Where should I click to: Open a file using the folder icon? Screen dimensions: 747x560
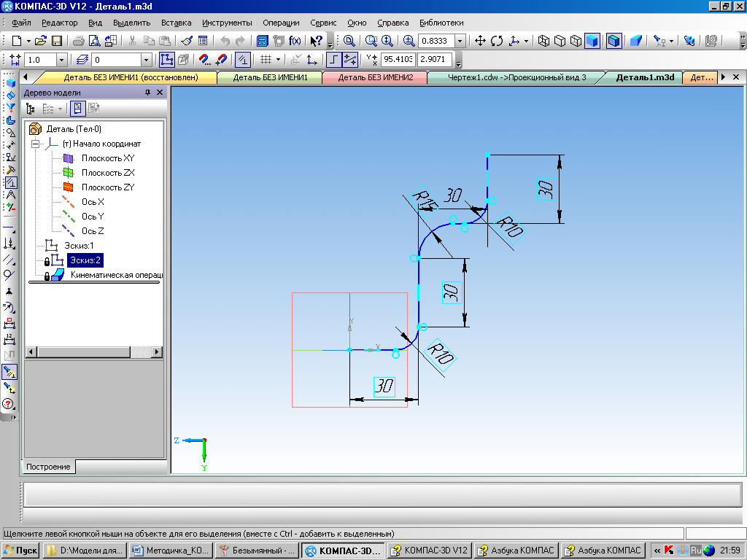click(41, 41)
